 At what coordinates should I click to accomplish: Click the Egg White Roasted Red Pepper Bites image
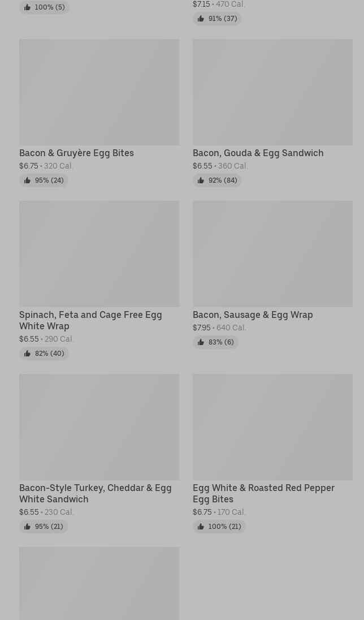(x=272, y=427)
